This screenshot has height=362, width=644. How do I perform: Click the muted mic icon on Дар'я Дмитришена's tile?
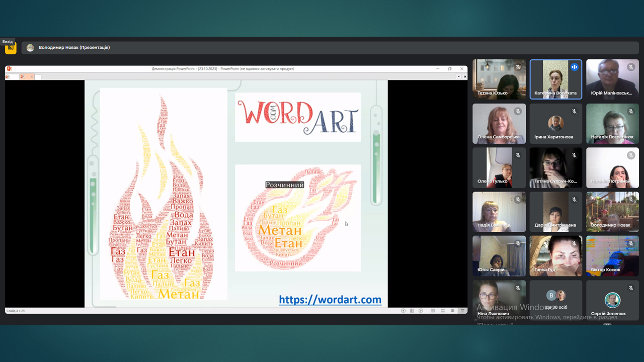coord(574,200)
